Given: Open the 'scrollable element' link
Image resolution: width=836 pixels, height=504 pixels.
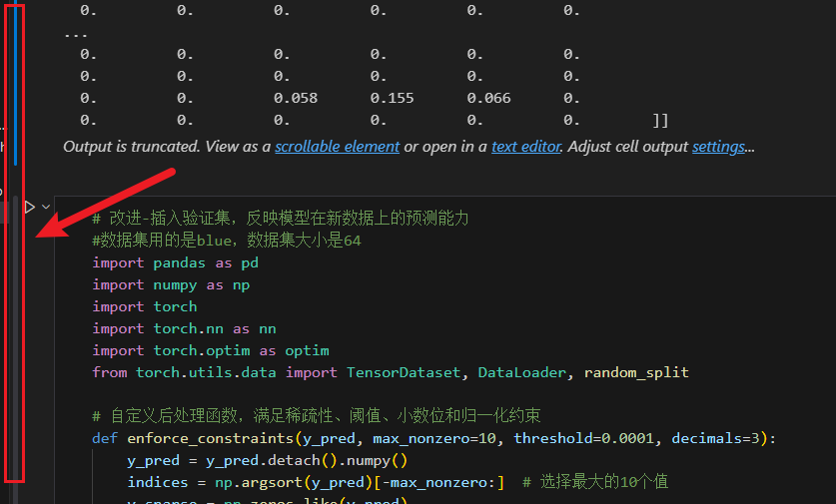Looking at the screenshot, I should coord(337,147).
